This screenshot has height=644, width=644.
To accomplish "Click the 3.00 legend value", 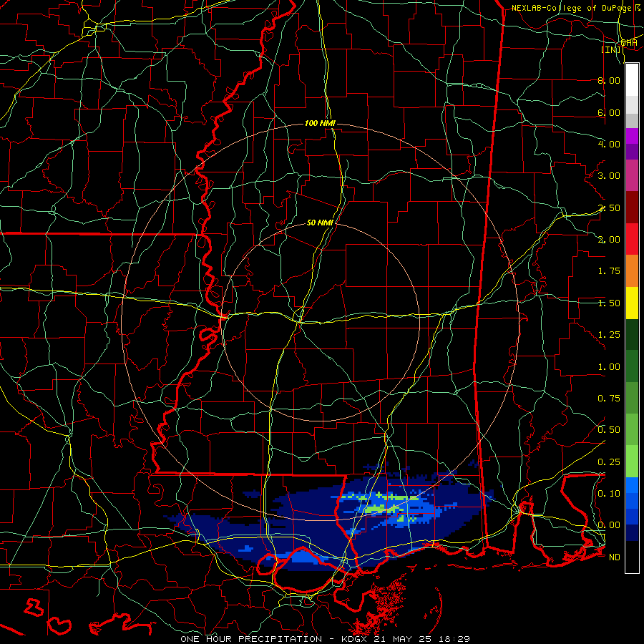I will click(609, 176).
